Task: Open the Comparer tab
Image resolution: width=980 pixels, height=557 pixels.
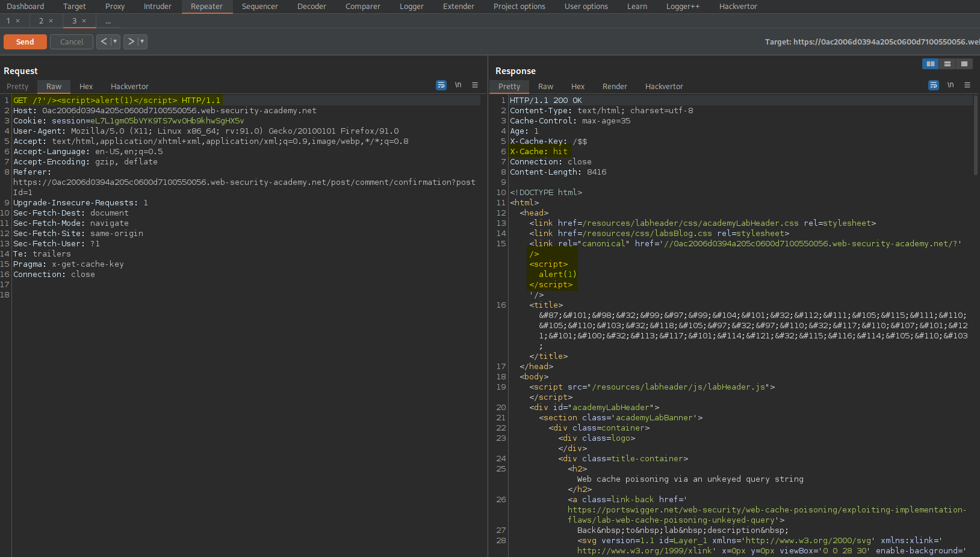Action: pyautogui.click(x=363, y=7)
